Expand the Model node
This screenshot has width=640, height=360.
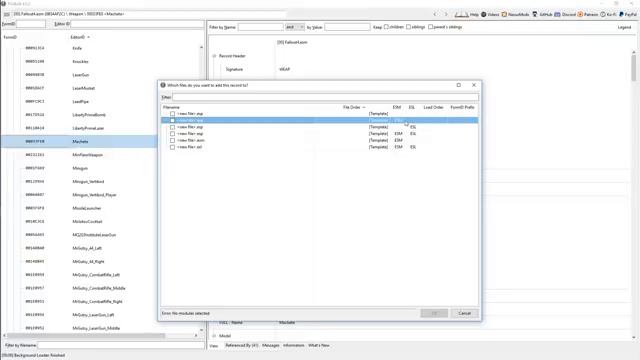(x=214, y=336)
